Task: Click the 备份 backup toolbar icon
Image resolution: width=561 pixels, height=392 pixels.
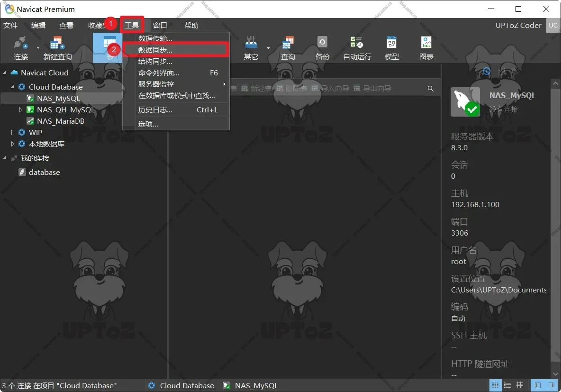Action: click(322, 42)
